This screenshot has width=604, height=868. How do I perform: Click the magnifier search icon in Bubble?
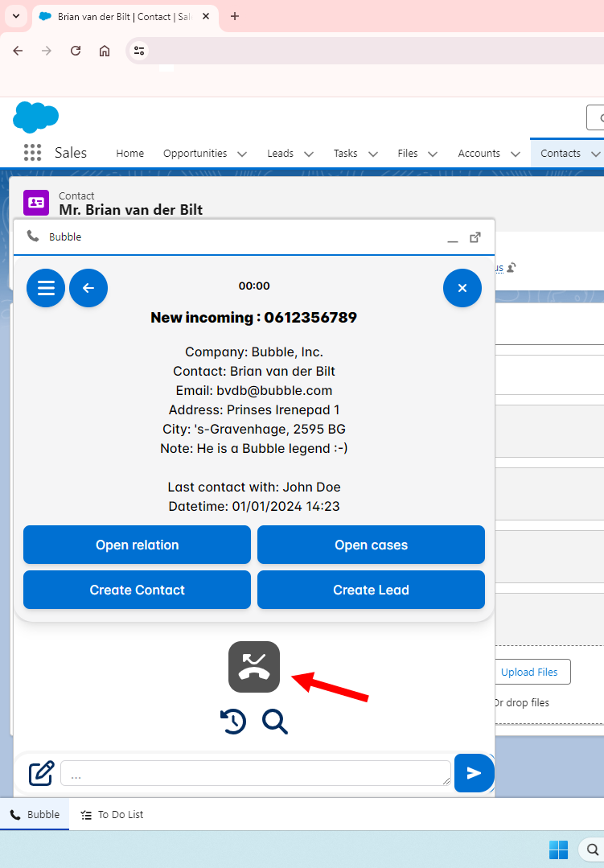(x=275, y=722)
